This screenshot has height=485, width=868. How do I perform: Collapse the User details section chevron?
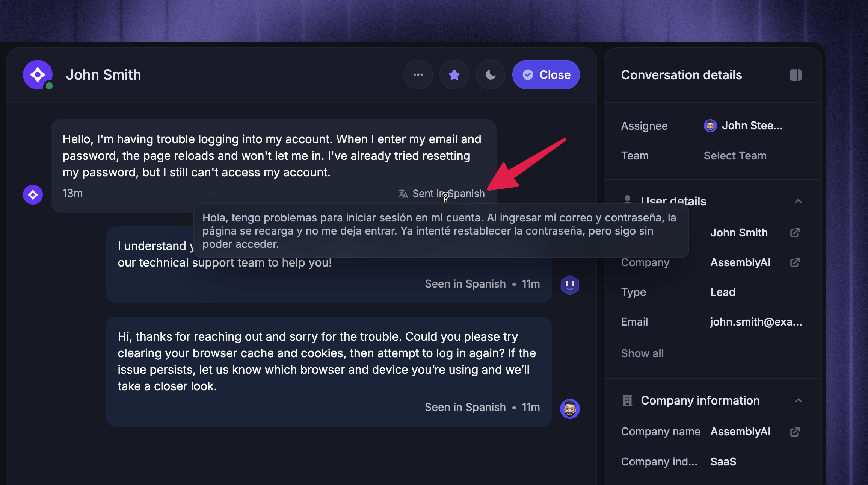pyautogui.click(x=798, y=201)
